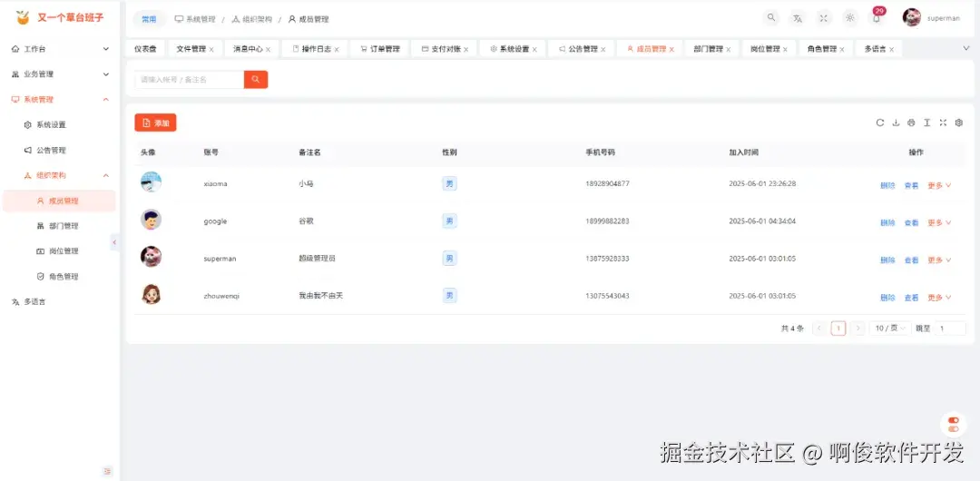The image size is (980, 481).
Task: Collapse the 系统管理 sidebar menu
Action: pyautogui.click(x=60, y=100)
